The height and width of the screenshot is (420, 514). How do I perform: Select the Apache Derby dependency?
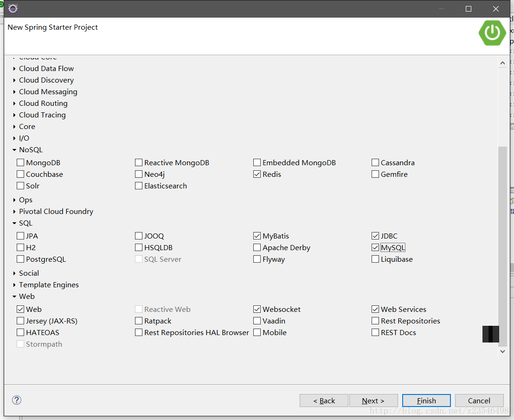(x=257, y=247)
